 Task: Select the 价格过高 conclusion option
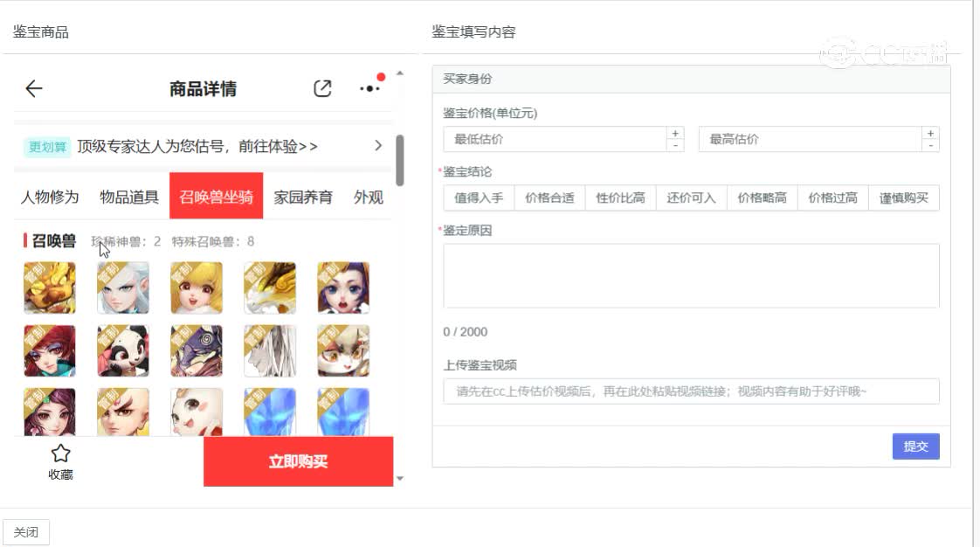pyautogui.click(x=832, y=197)
